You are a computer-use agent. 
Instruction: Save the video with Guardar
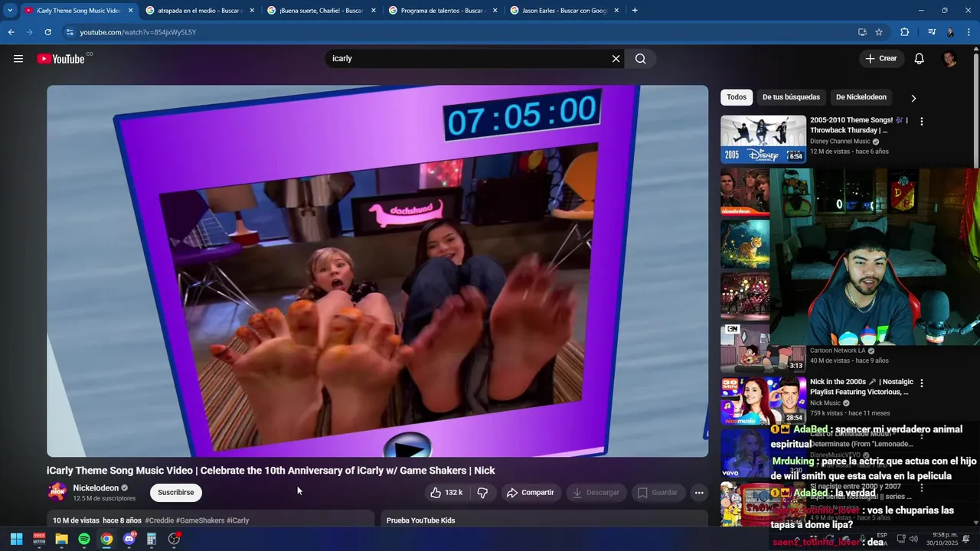[658, 493]
